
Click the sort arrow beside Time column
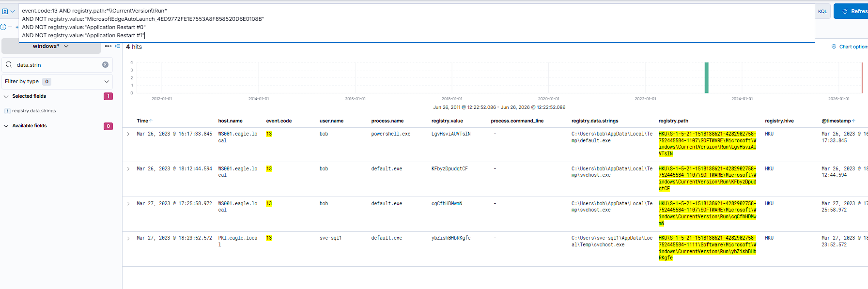(151, 121)
